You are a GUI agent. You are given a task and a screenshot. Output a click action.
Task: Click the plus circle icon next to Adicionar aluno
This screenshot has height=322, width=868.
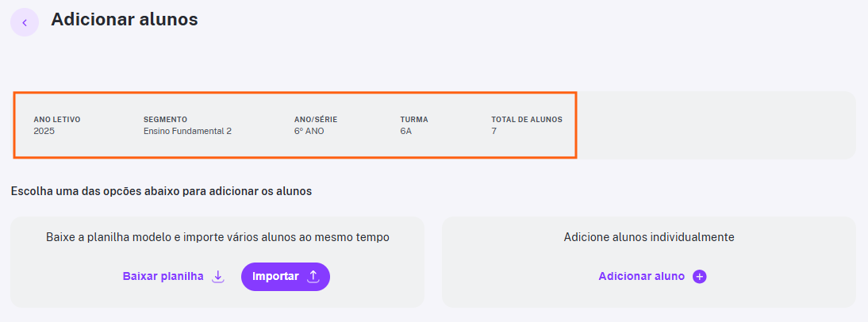(x=700, y=277)
